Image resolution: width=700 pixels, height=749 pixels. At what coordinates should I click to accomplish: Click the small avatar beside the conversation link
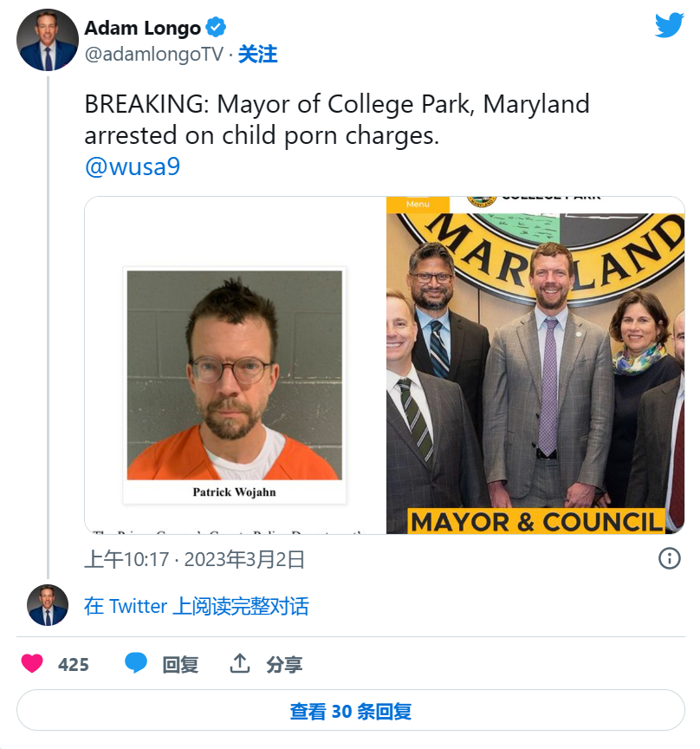click(48, 605)
